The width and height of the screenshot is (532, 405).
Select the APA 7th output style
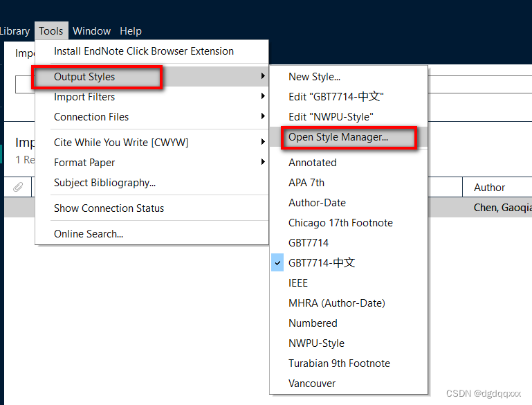pyautogui.click(x=349, y=183)
